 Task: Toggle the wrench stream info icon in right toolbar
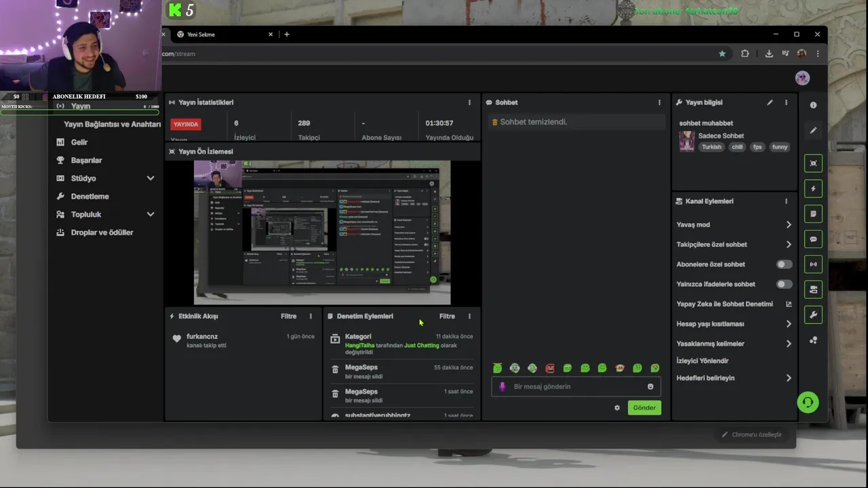[x=813, y=314]
